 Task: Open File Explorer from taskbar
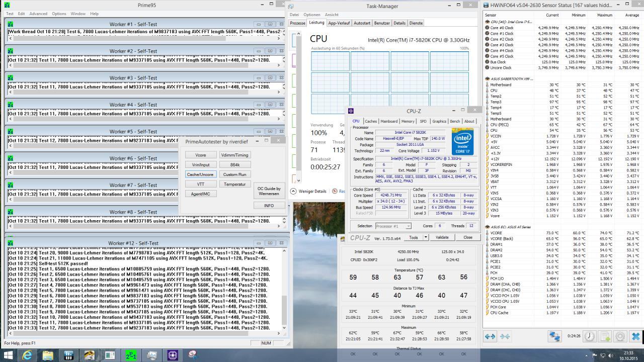[48, 355]
